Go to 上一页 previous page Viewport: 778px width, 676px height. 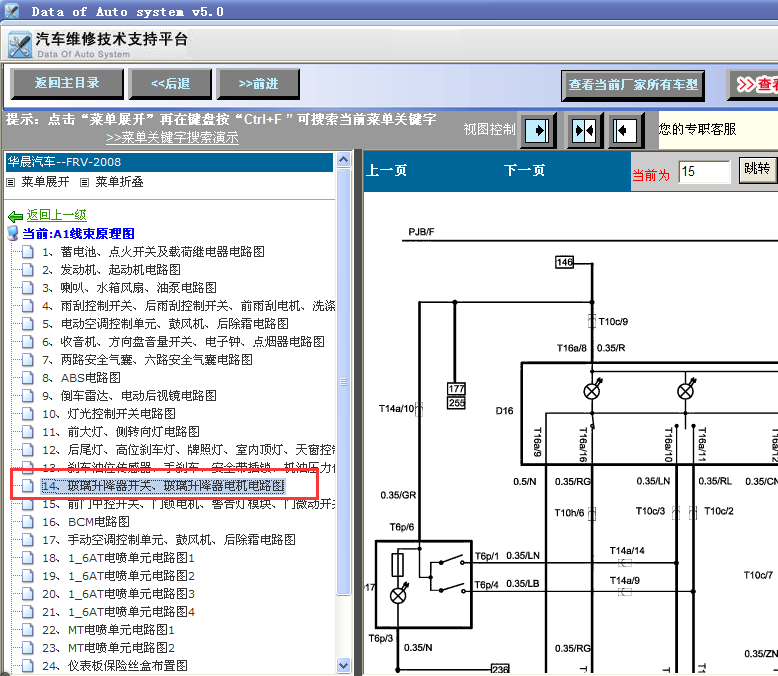[x=387, y=171]
